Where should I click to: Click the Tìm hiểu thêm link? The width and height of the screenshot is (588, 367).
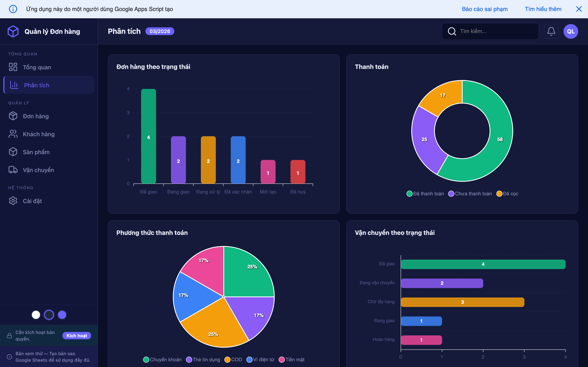pos(543,9)
